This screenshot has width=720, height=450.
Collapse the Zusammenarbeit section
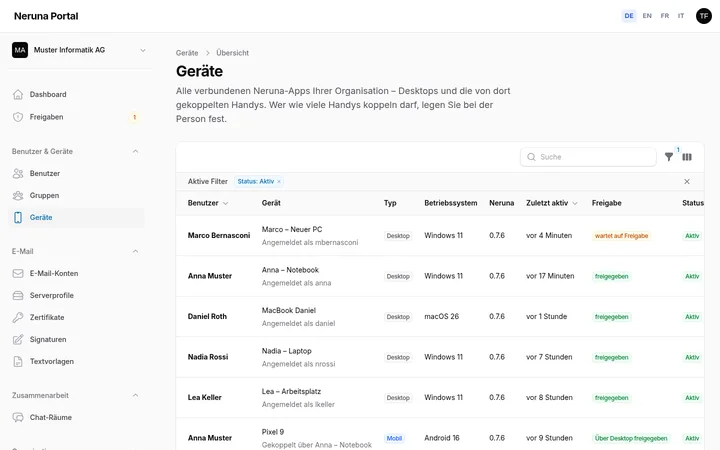coord(135,396)
